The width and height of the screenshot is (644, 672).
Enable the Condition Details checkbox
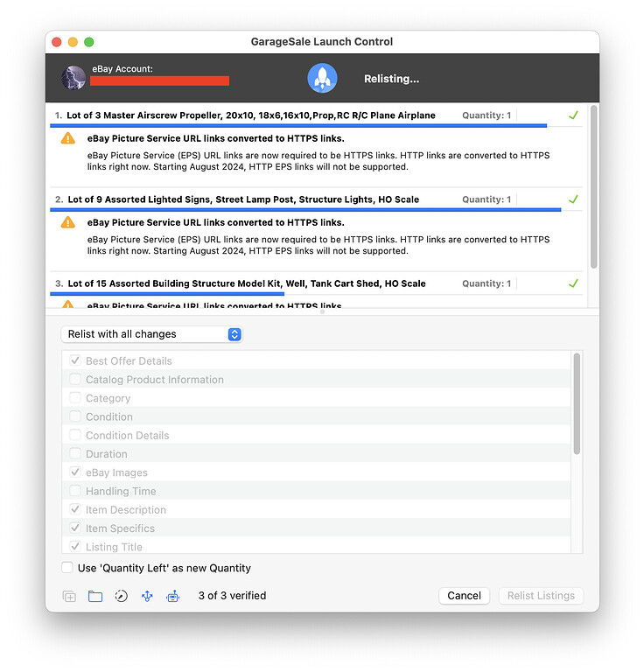(75, 435)
